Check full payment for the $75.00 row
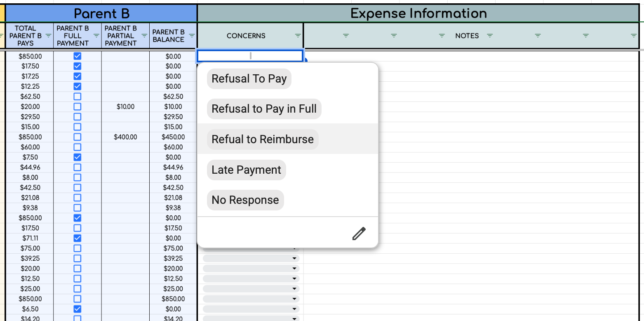 [77, 248]
